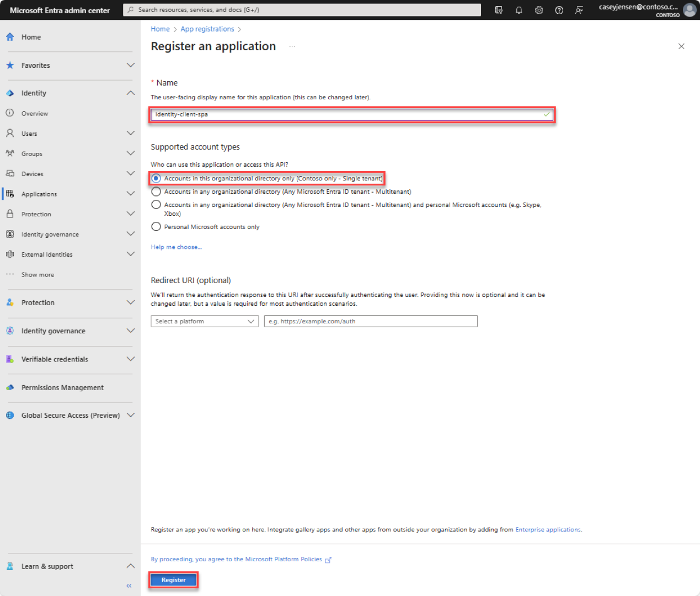The width and height of the screenshot is (700, 596).
Task: Click the Overview info icon
Action: tap(10, 113)
